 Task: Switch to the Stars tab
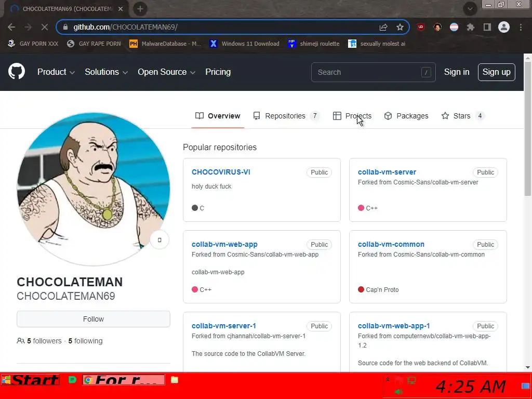(463, 116)
